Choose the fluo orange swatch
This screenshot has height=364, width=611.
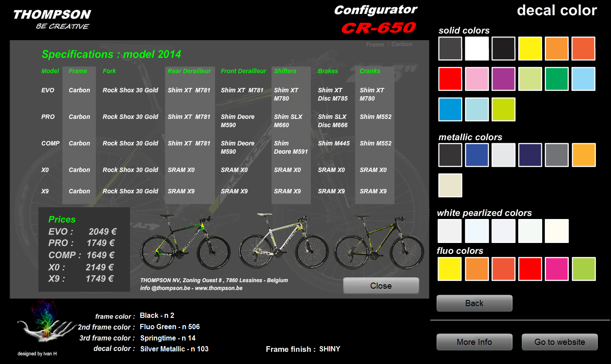[477, 269]
